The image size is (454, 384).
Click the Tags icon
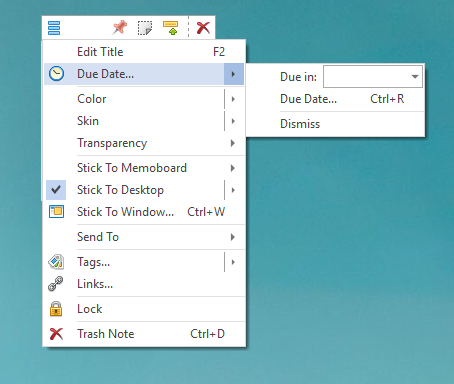(x=56, y=262)
